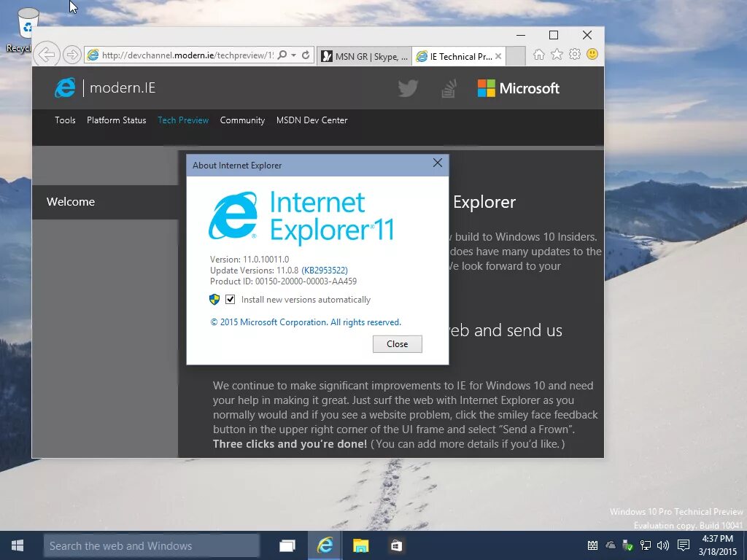Open the Windows Start button
This screenshot has height=560, width=747.
pos(18,545)
